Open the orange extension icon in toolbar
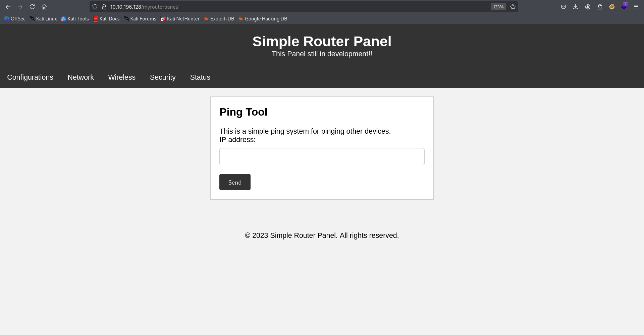The width and height of the screenshot is (644, 335). [x=612, y=7]
